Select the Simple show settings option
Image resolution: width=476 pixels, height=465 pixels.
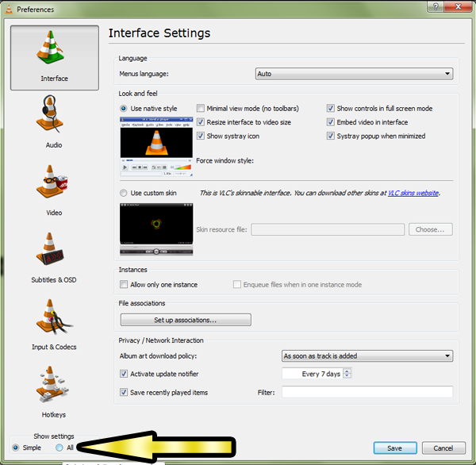pyautogui.click(x=16, y=448)
